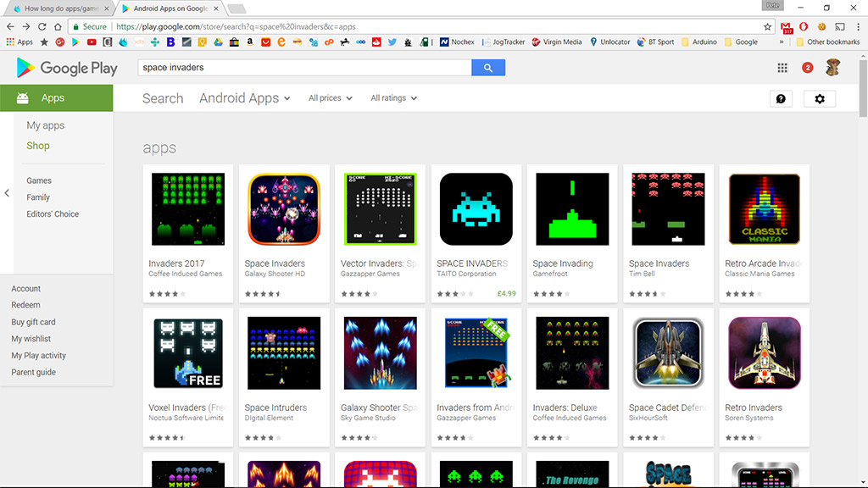Image resolution: width=868 pixels, height=488 pixels.
Task: Expand the Android Apps dropdown
Action: point(245,98)
